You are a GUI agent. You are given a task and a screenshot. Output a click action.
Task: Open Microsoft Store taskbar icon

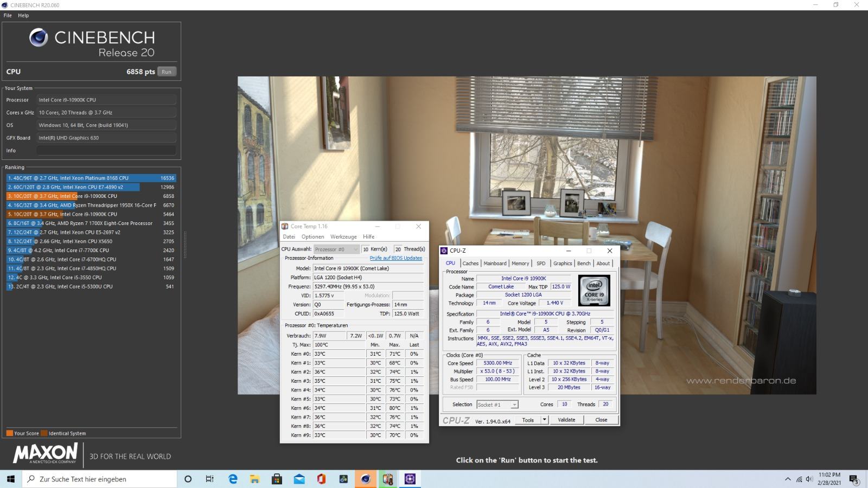[x=277, y=479]
